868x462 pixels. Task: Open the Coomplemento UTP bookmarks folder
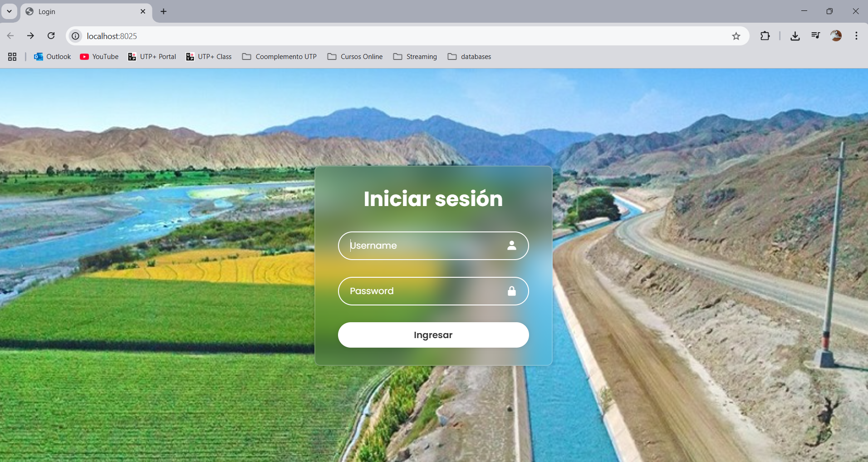(280, 57)
